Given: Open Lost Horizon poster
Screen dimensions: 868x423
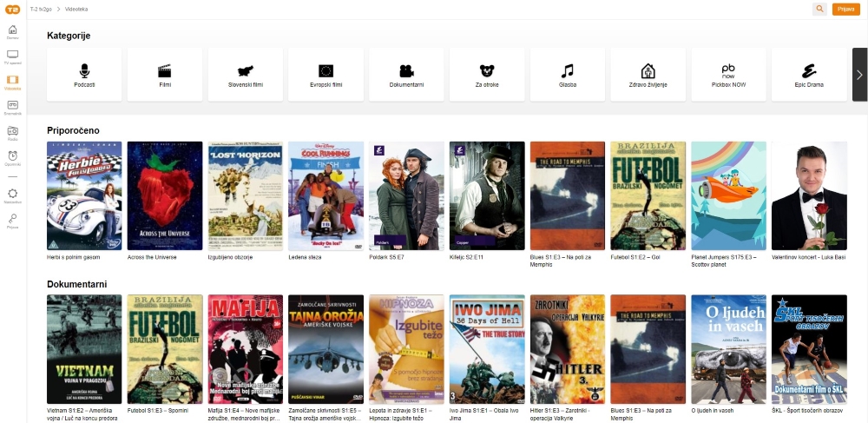Looking at the screenshot, I should pos(246,196).
